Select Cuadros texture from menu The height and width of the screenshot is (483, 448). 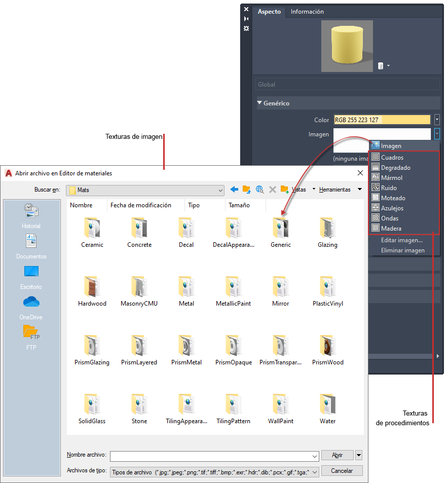(x=404, y=158)
